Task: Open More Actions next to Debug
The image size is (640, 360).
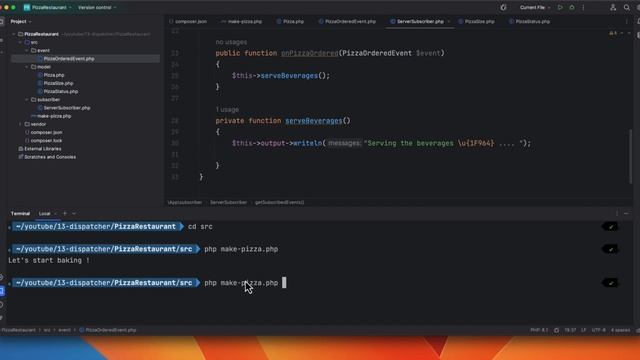Action: click(583, 7)
